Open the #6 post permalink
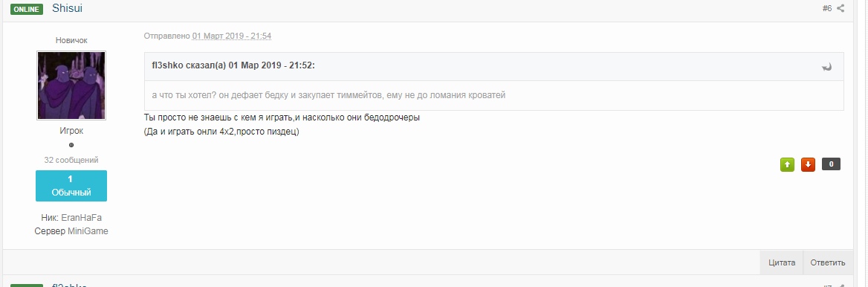 click(827, 8)
